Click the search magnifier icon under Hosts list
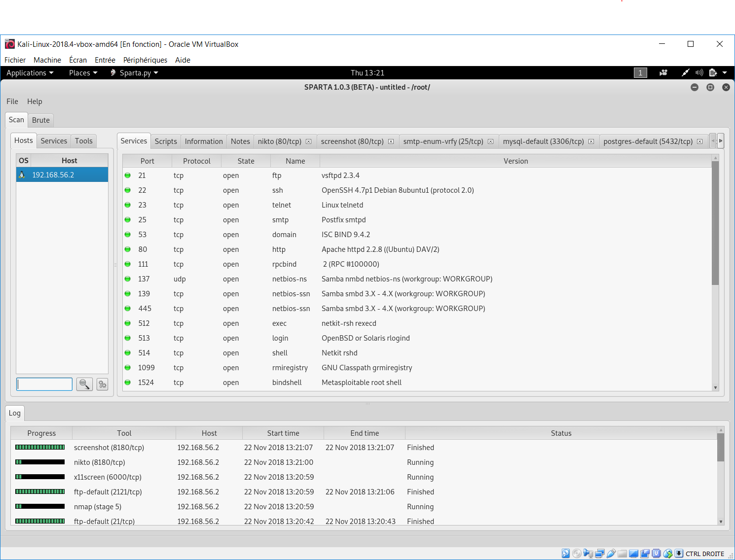Viewport: 735px width, 560px height. (x=84, y=384)
